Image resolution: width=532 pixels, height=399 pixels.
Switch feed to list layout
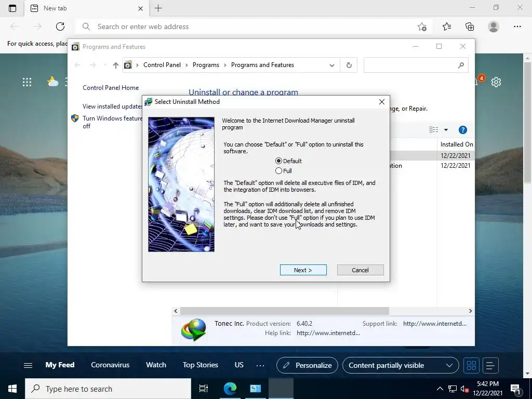tap(490, 365)
